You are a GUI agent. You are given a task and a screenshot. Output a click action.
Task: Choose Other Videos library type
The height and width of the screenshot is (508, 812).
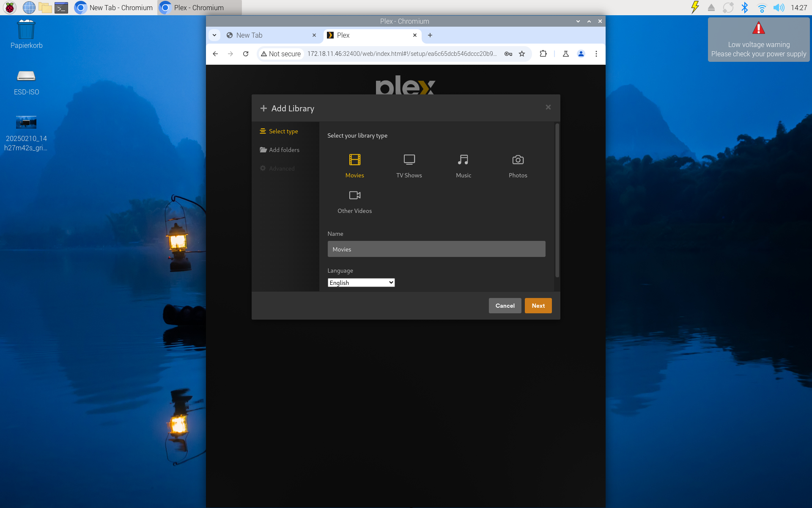click(354, 202)
